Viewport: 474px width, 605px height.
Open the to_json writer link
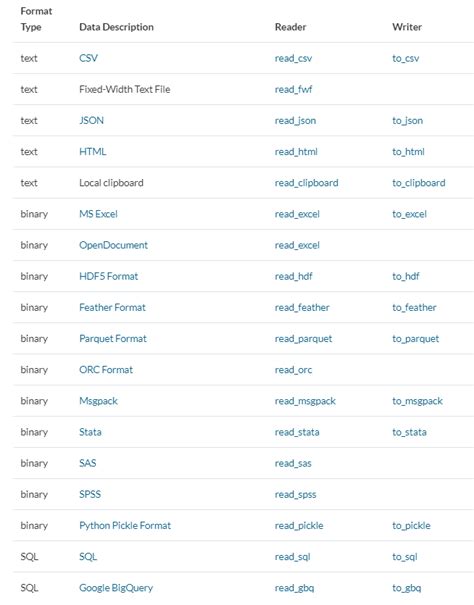pyautogui.click(x=408, y=121)
